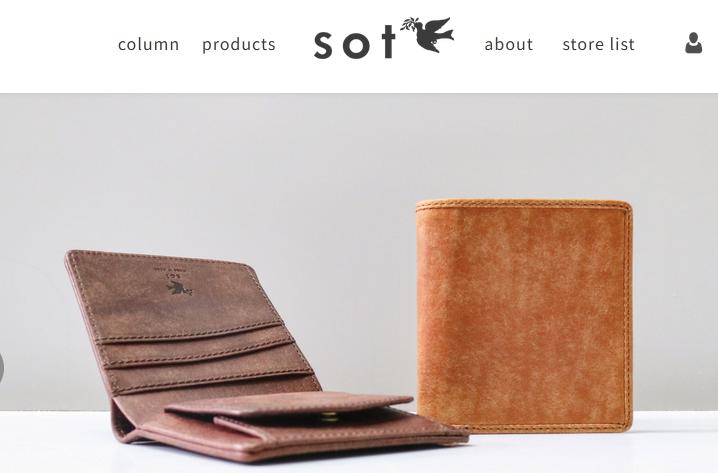Viewport: 718px width, 473px height.
Task: Click the brass snap button on coin pocket
Action: click(x=329, y=416)
